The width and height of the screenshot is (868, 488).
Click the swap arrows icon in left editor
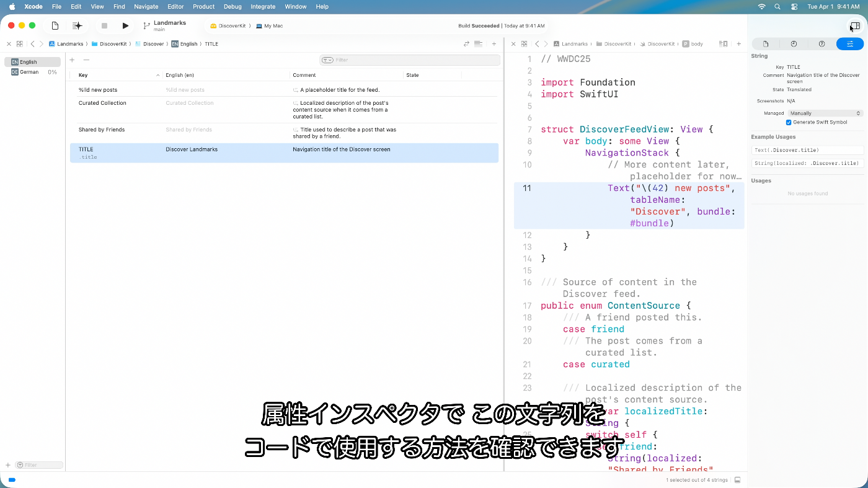tap(466, 44)
